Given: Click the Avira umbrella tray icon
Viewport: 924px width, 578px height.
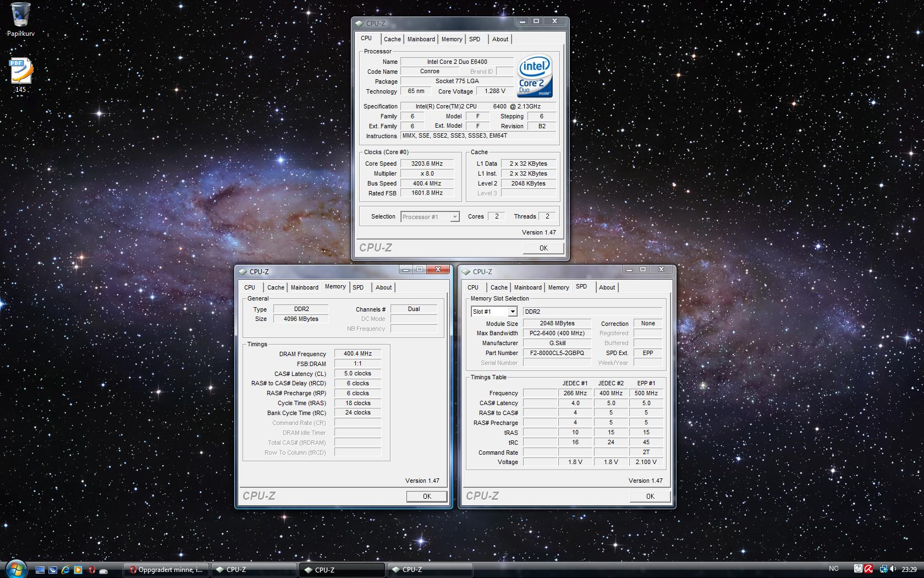Looking at the screenshot, I should click(868, 569).
